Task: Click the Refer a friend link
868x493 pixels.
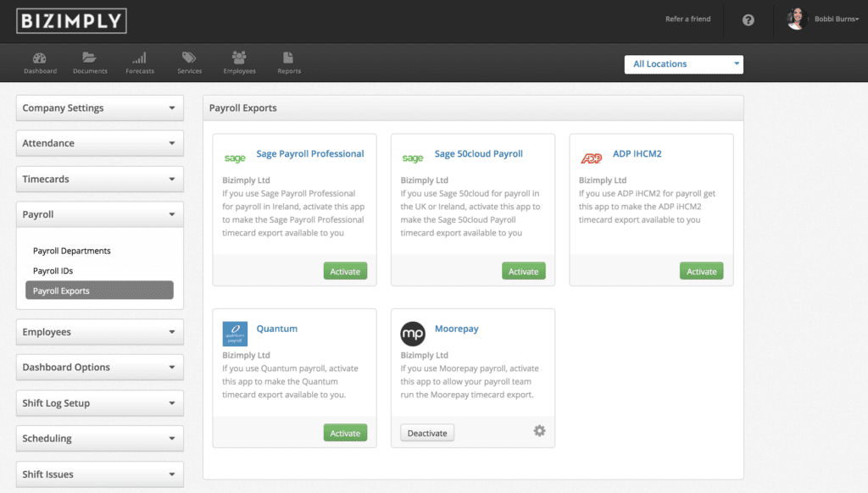Action: tap(687, 19)
